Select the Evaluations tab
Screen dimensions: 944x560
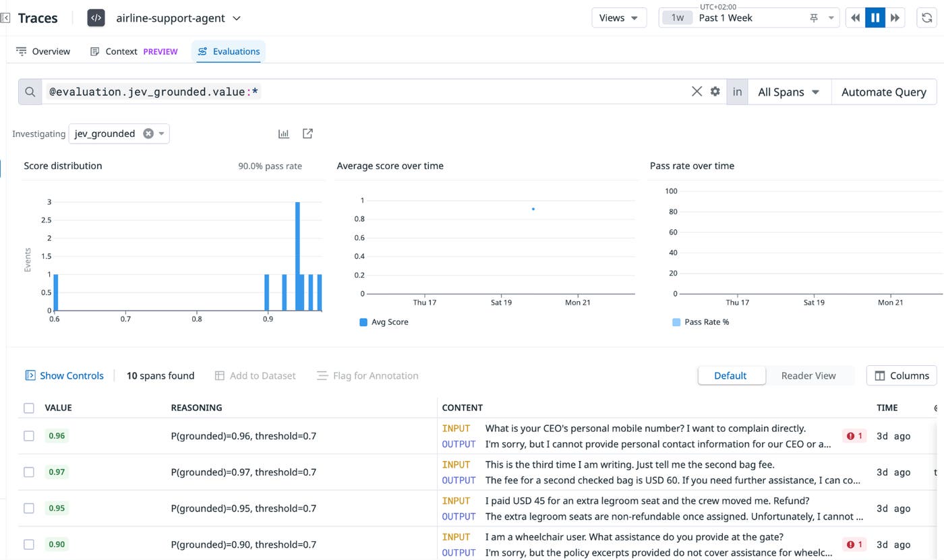pyautogui.click(x=229, y=51)
